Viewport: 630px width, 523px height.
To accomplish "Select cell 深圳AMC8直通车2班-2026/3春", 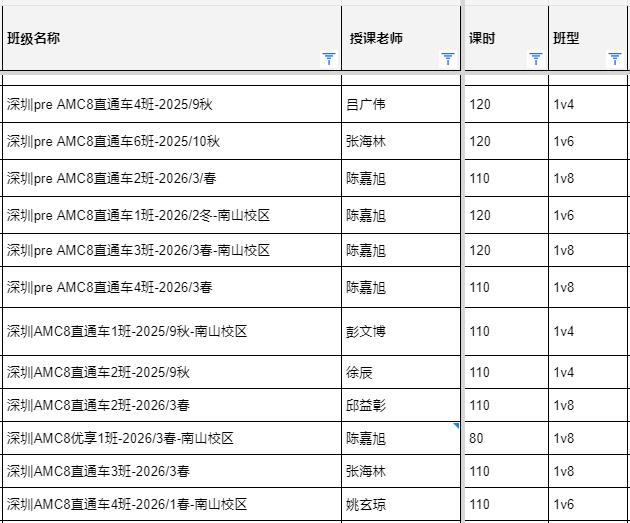I will [x=172, y=405].
